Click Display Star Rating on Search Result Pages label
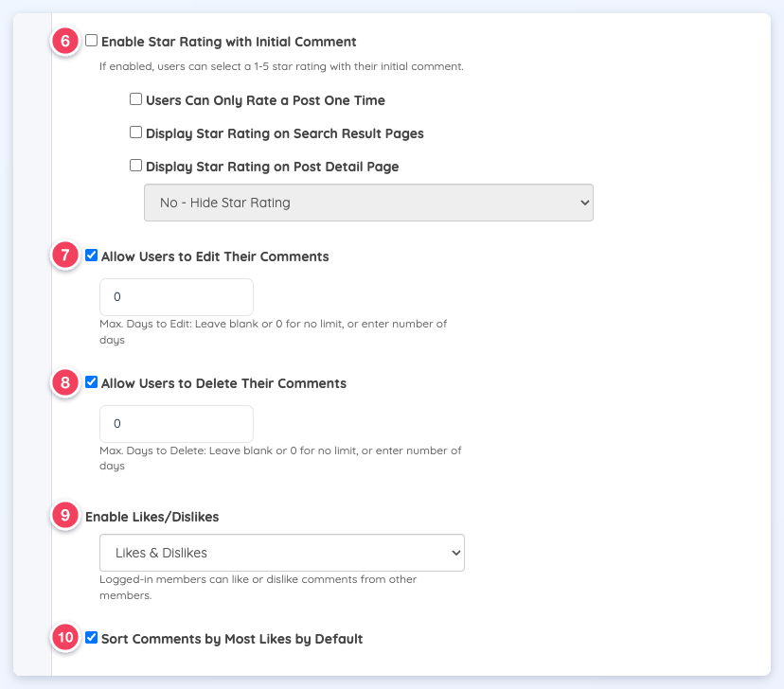This screenshot has width=784, height=689. 284,133
